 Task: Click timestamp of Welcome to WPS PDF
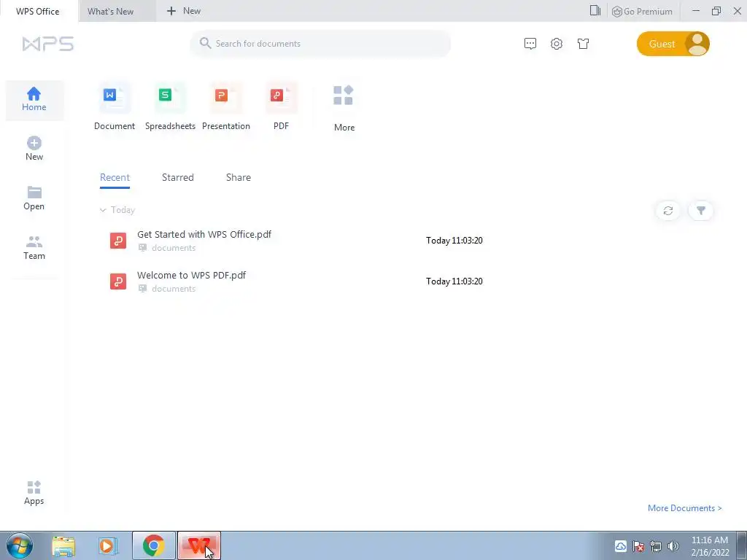454,281
